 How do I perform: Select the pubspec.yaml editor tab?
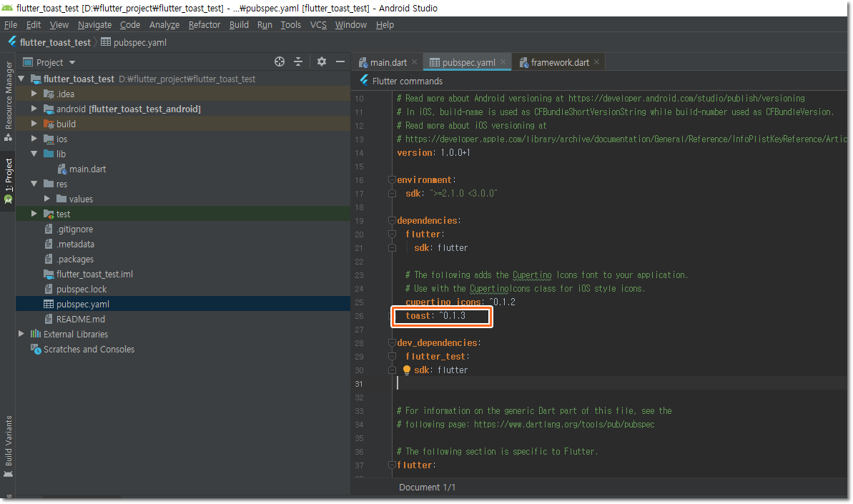tap(468, 62)
